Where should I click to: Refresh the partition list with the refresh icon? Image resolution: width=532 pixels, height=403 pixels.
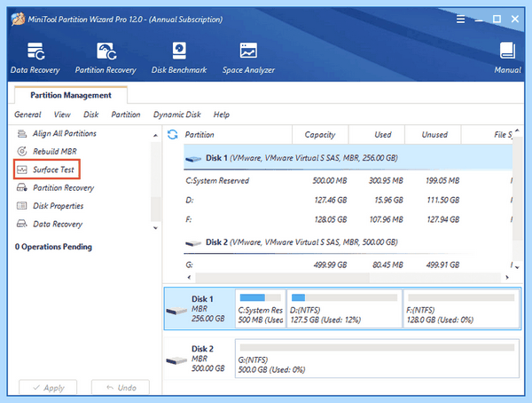(x=173, y=135)
